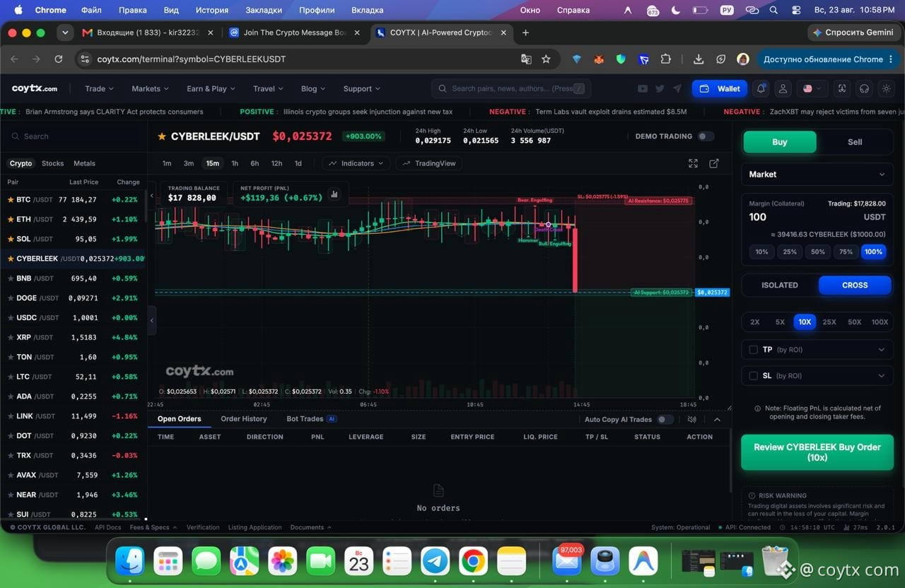Expand the SL settings chevron
This screenshot has width=905, height=588.
pos(881,376)
